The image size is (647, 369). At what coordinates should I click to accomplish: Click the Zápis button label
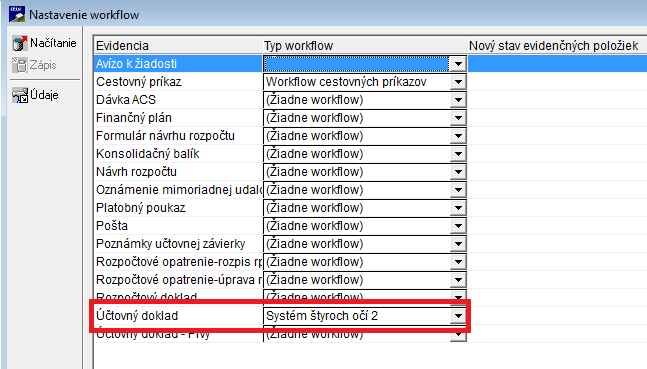click(43, 65)
